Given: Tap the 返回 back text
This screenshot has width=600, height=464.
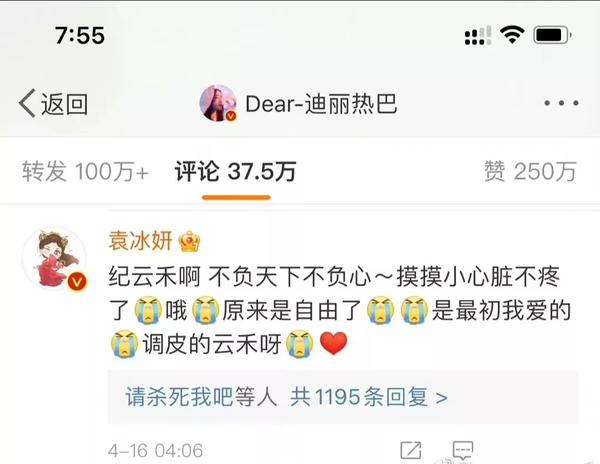Looking at the screenshot, I should 64,104.
